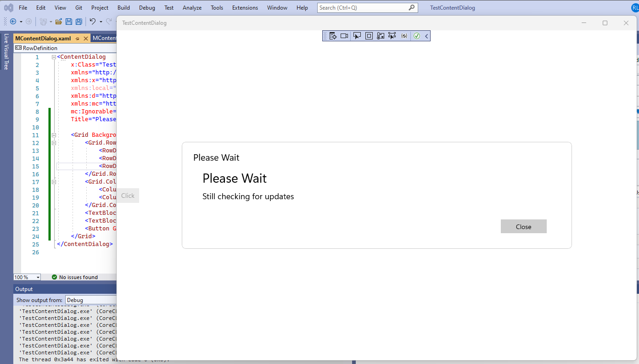Image resolution: width=639 pixels, height=364 pixels.
Task: Click the search magnifier icon
Action: click(x=411, y=8)
